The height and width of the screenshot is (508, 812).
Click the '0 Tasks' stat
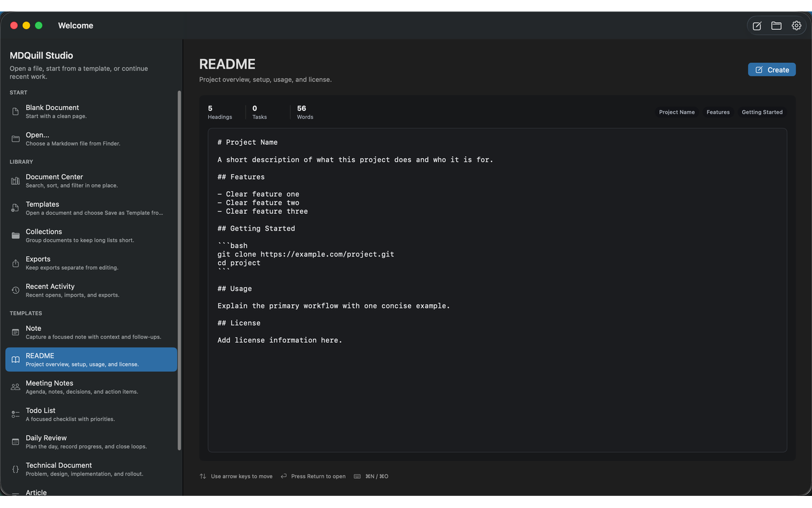pyautogui.click(x=259, y=112)
